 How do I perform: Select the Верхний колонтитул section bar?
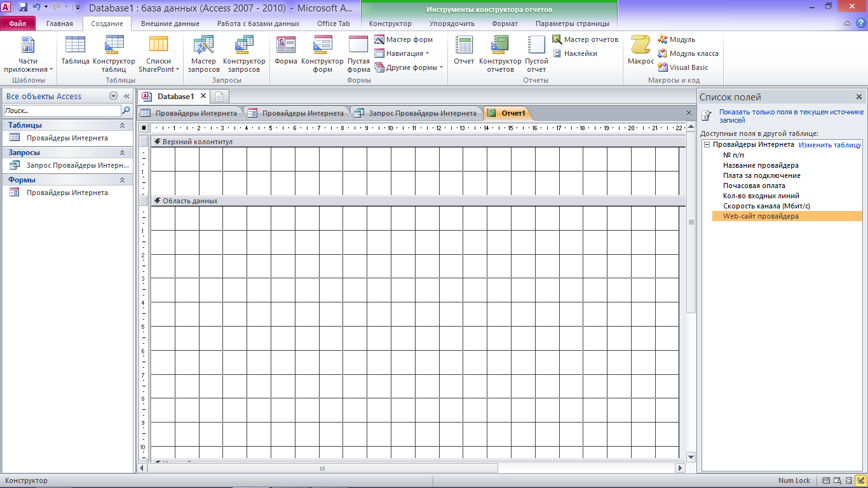418,142
